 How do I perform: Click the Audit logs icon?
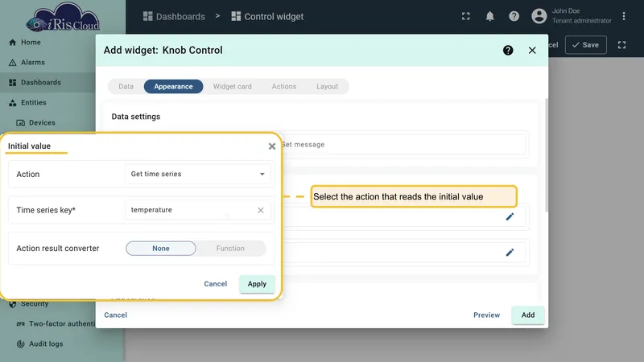[21, 344]
